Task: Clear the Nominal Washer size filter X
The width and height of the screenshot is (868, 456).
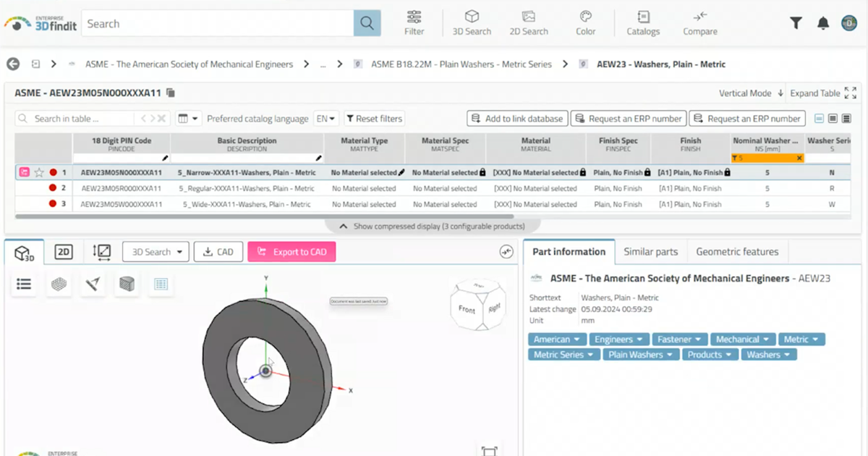Action: click(799, 158)
